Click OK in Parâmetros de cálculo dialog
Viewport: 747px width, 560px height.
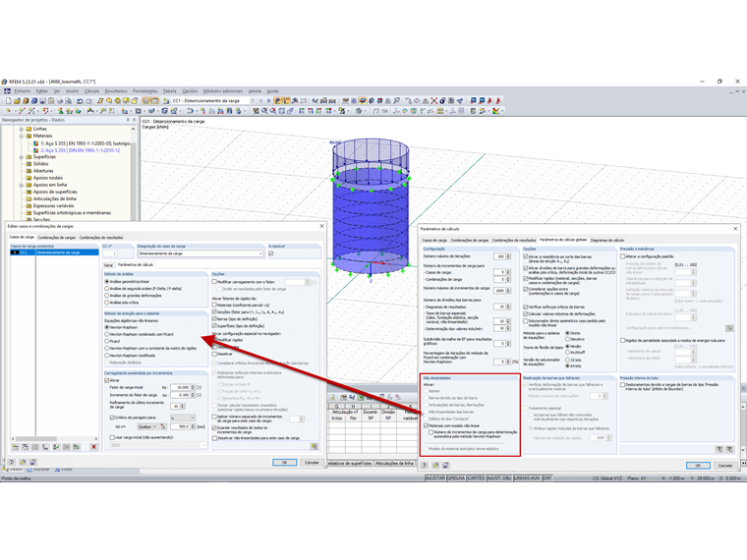point(698,466)
